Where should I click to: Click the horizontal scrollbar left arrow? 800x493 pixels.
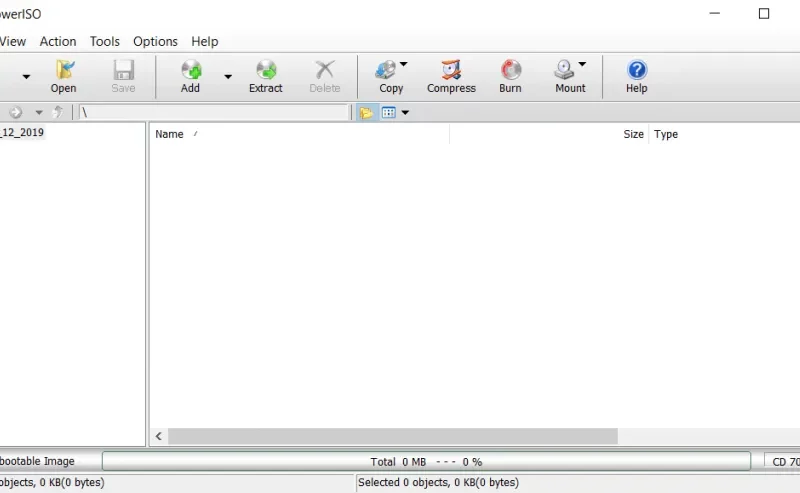click(159, 436)
